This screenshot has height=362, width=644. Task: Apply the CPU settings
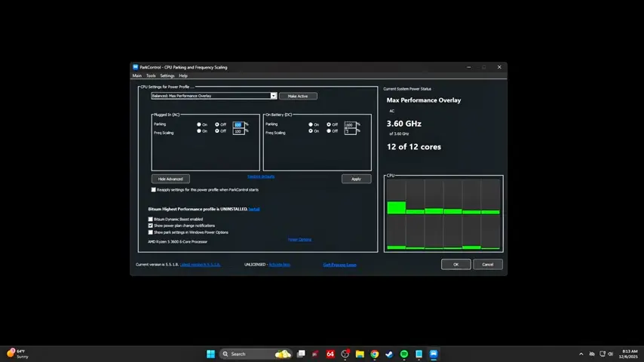[x=356, y=179]
